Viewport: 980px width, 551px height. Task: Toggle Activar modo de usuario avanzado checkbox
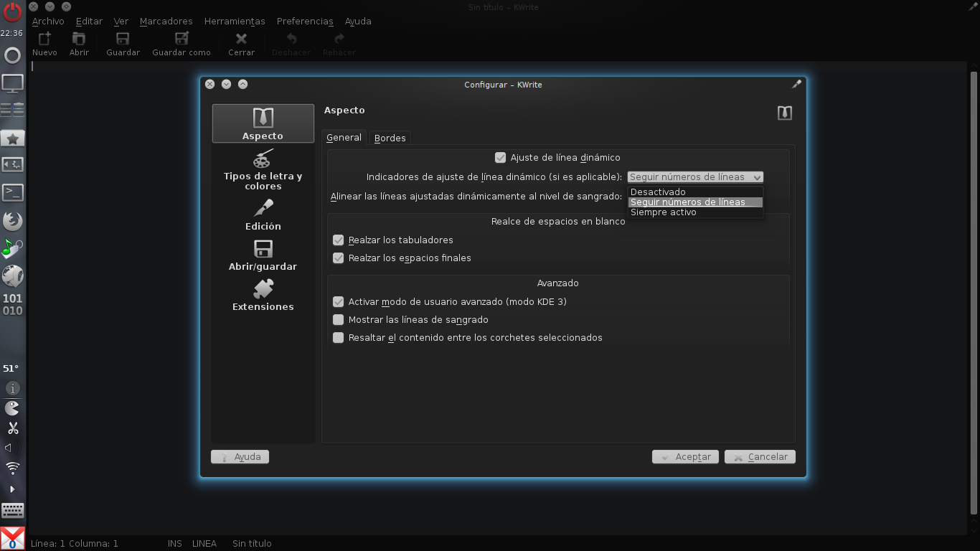tap(338, 301)
